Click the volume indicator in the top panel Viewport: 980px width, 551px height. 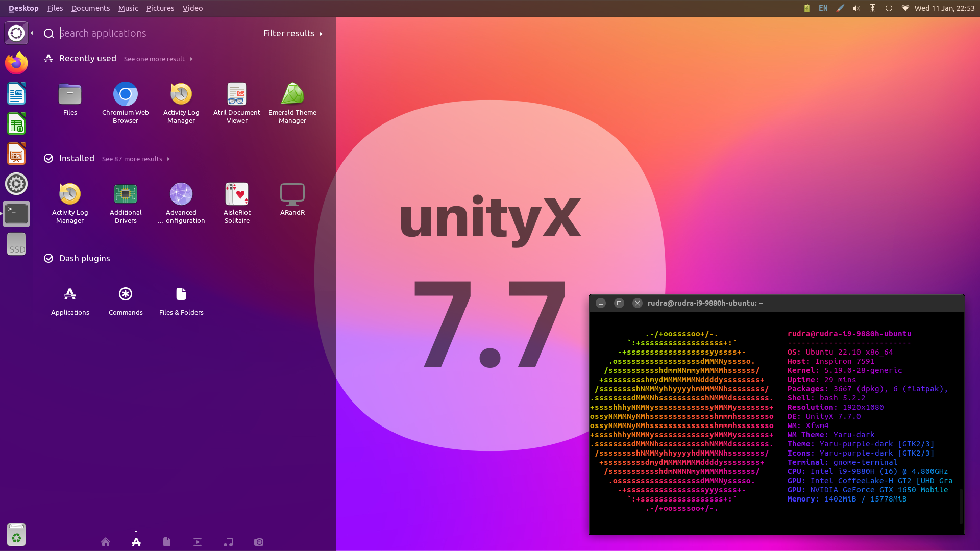click(x=856, y=8)
